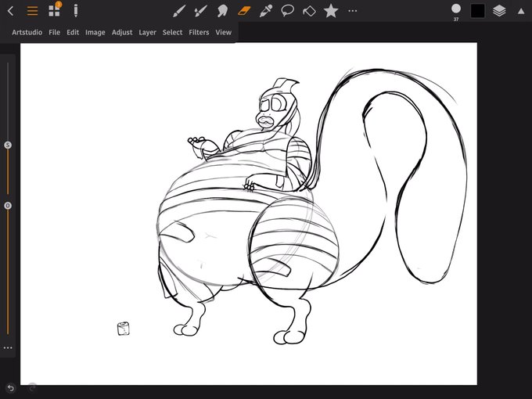Open the View menu
532x399 pixels.
click(x=223, y=32)
